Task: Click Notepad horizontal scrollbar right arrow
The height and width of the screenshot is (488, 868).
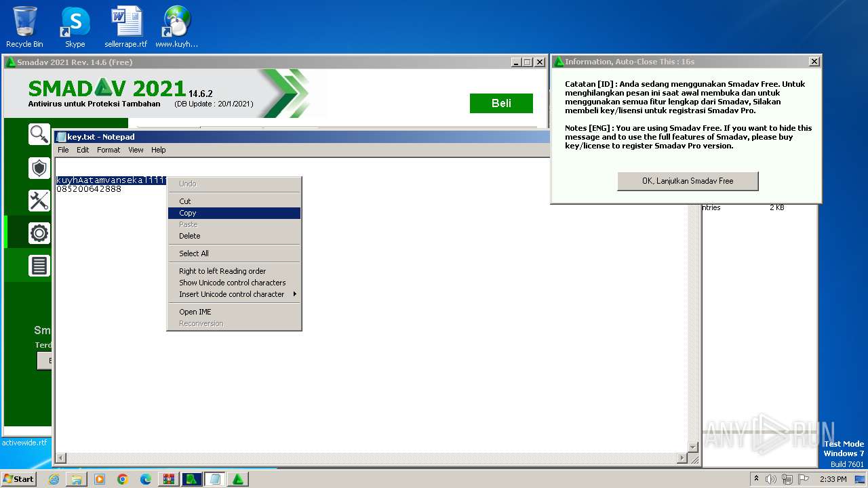Action: coord(682,459)
